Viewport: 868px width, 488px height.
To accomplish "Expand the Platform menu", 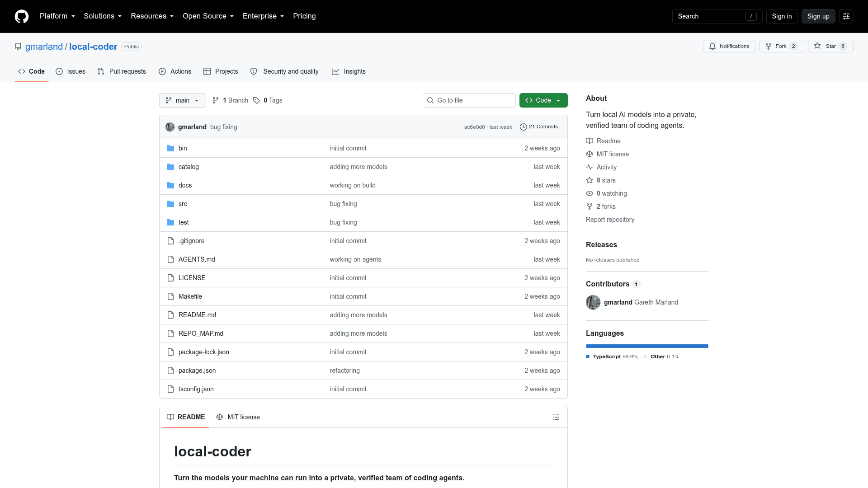I will (57, 16).
